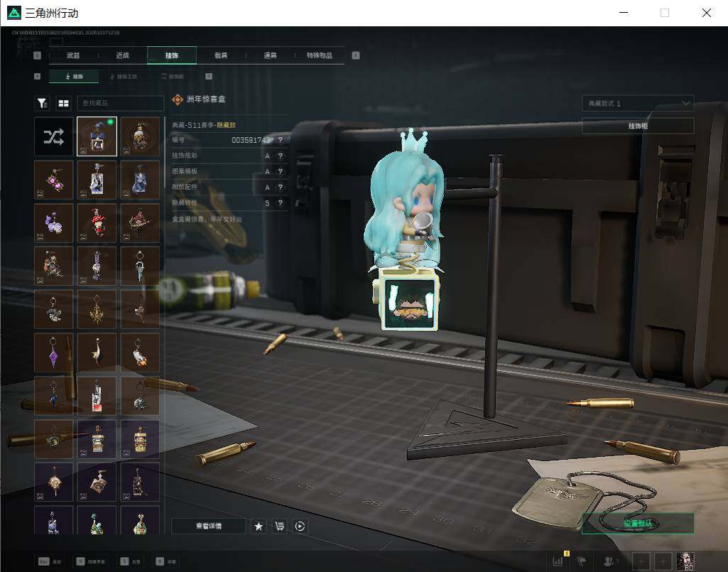Click the shuffle random charm tile
The image size is (728, 572).
pyautogui.click(x=54, y=136)
